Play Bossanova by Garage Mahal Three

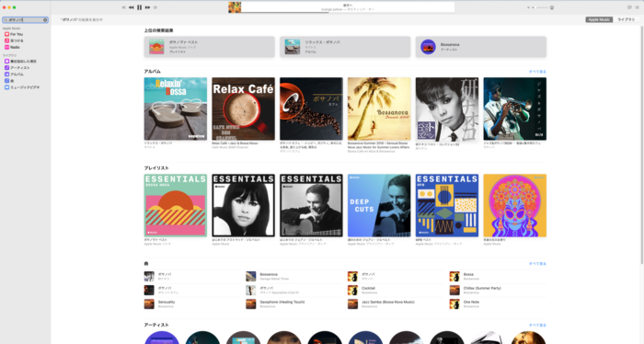click(293, 276)
